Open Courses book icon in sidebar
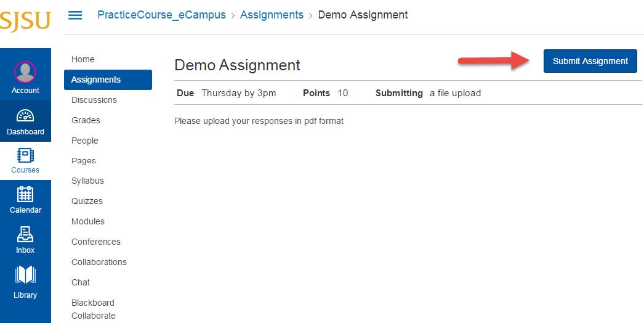The height and width of the screenshot is (323, 644). pos(25,155)
